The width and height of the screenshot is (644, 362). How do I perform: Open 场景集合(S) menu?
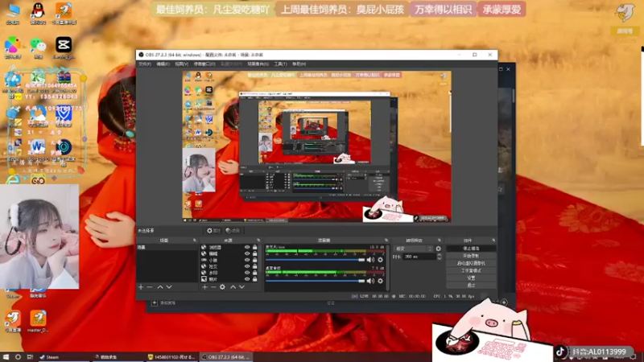[258, 64]
